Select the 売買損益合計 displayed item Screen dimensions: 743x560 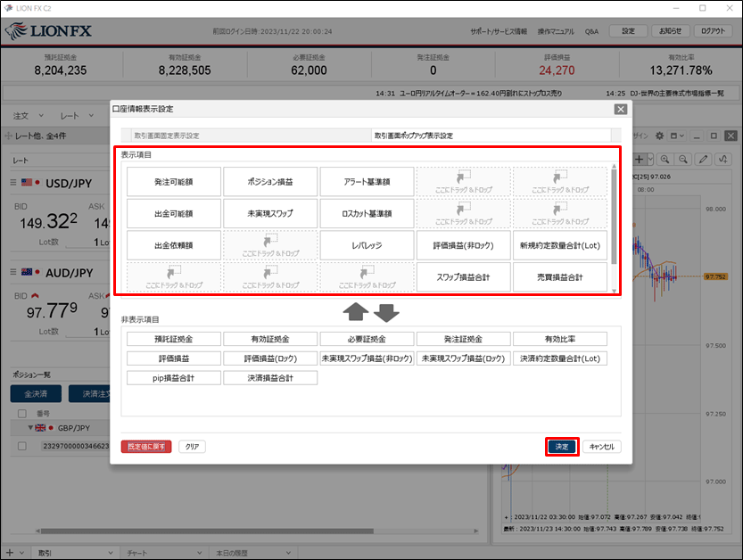560,277
